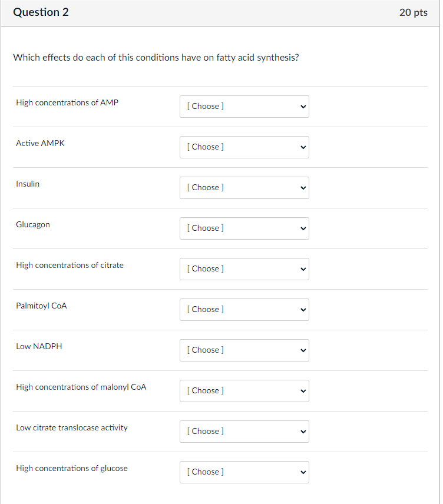The width and height of the screenshot is (443, 504).
Task: Open the Glucagon effect dropdown
Action: (244, 228)
